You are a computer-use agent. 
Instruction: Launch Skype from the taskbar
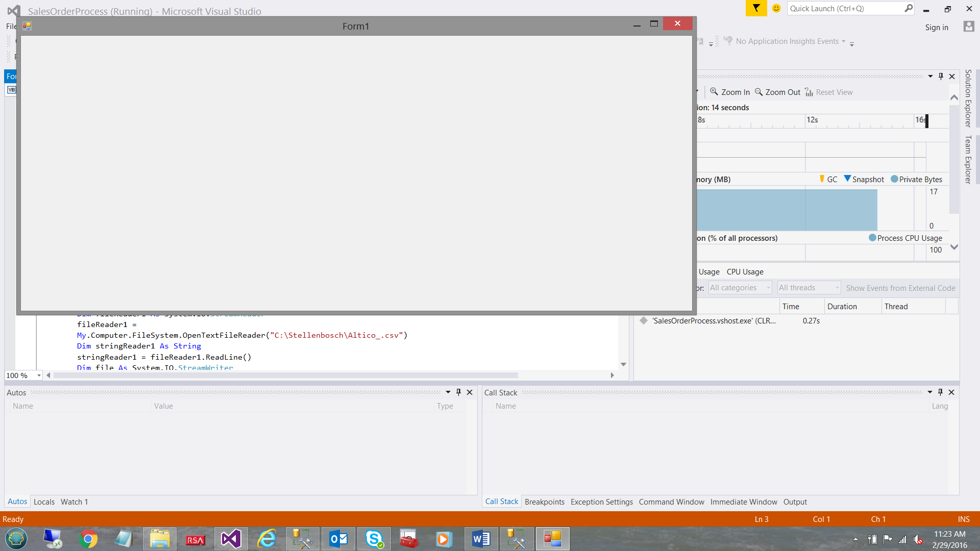point(374,538)
